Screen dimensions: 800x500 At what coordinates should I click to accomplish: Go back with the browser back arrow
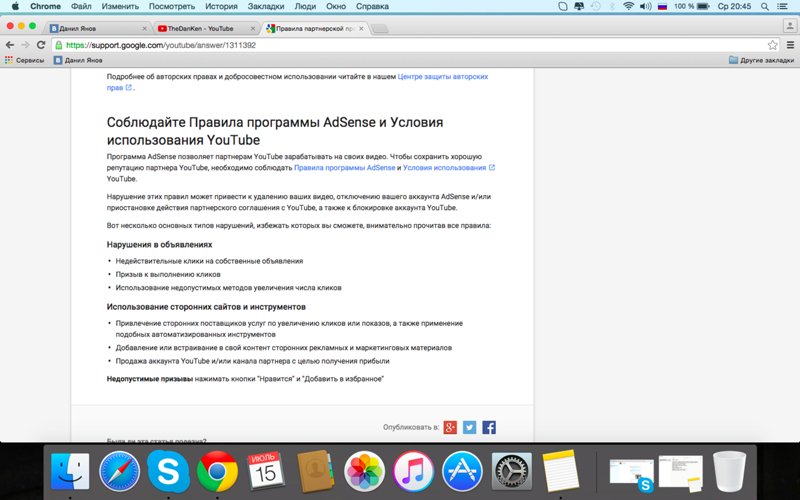pyautogui.click(x=9, y=45)
